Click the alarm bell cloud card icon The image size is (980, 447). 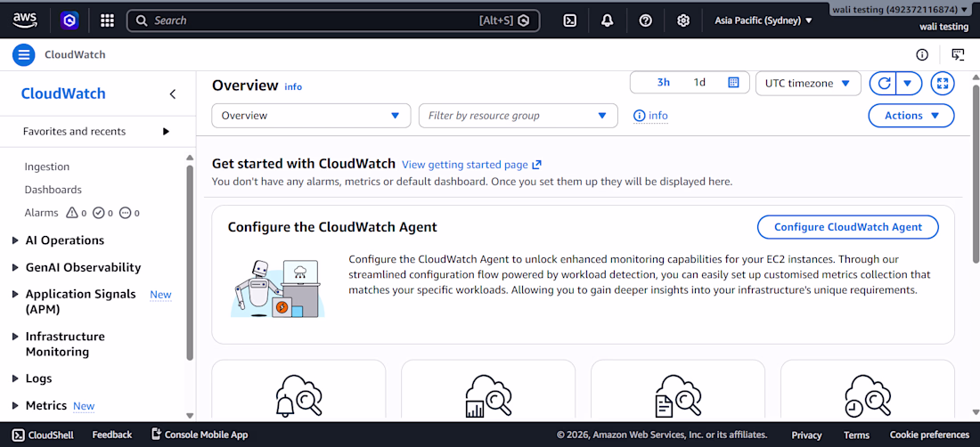tap(298, 396)
